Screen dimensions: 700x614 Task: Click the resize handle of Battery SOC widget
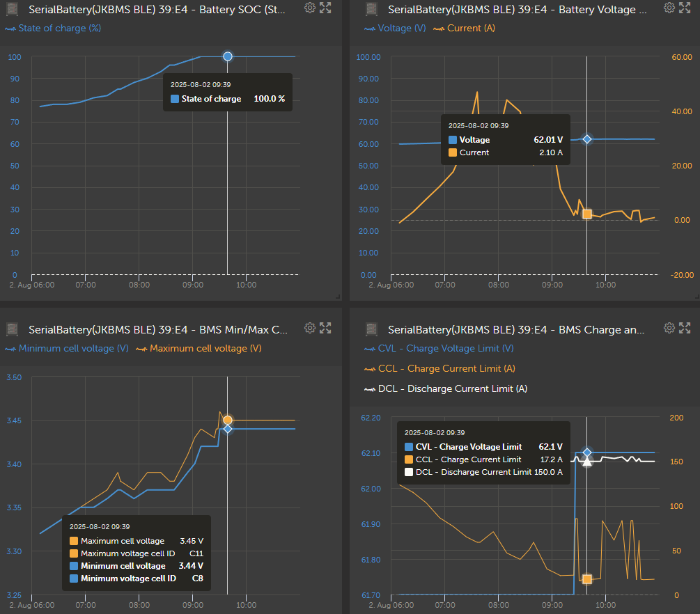pyautogui.click(x=337, y=296)
